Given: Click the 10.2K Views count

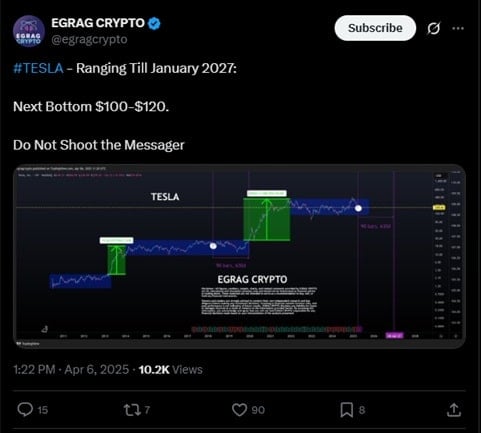Looking at the screenshot, I should [170, 369].
